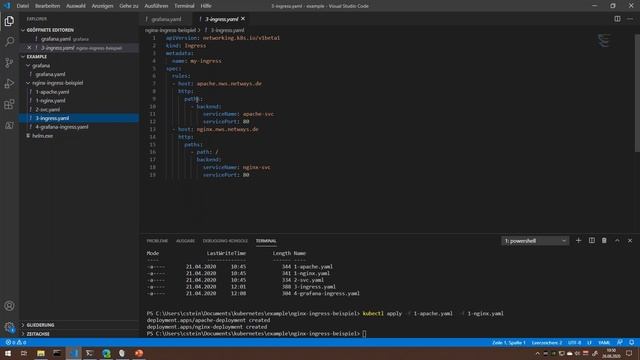Open the Hilfe menu

click(x=206, y=6)
